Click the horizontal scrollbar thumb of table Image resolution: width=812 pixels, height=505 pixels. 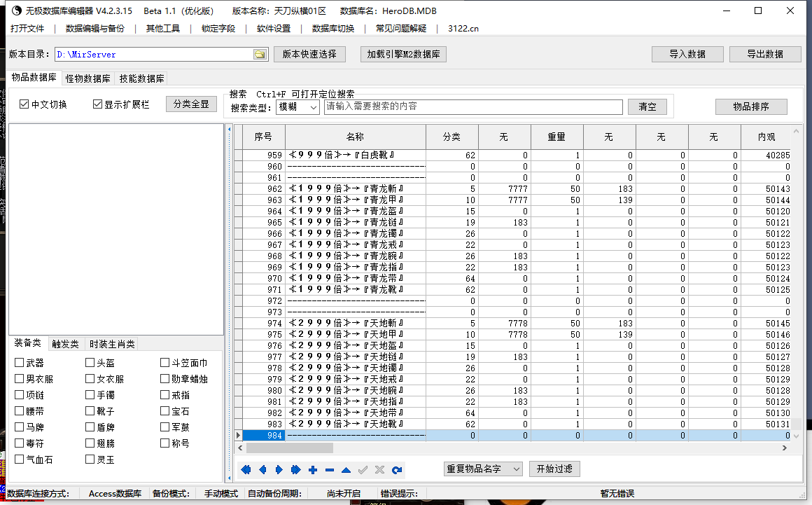coord(290,448)
